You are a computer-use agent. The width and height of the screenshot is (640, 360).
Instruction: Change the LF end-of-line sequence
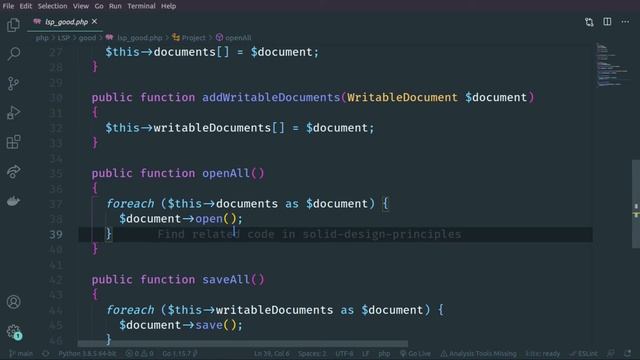[x=365, y=353]
